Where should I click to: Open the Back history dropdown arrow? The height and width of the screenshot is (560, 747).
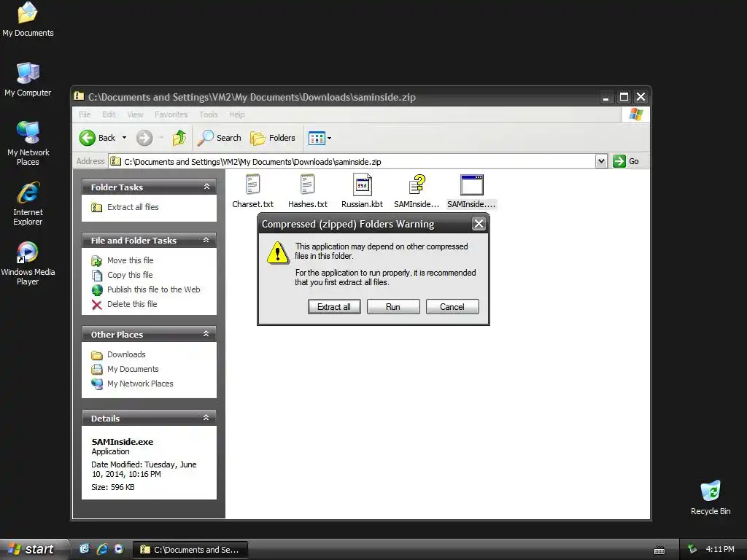124,138
